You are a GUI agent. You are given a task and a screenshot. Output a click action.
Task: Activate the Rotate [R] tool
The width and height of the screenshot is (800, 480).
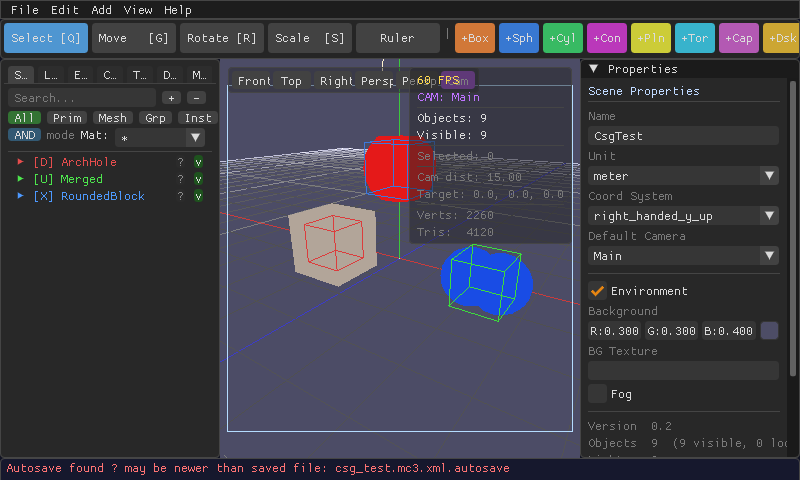pos(221,38)
